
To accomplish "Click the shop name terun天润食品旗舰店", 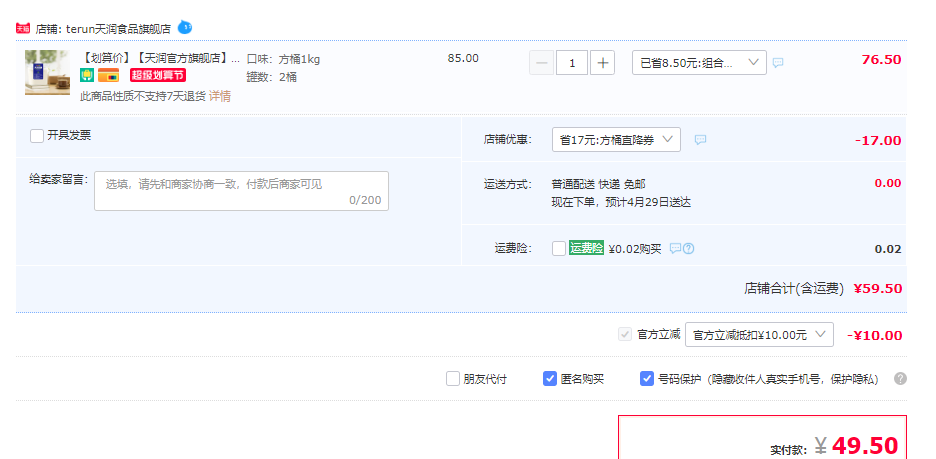I will (118, 29).
